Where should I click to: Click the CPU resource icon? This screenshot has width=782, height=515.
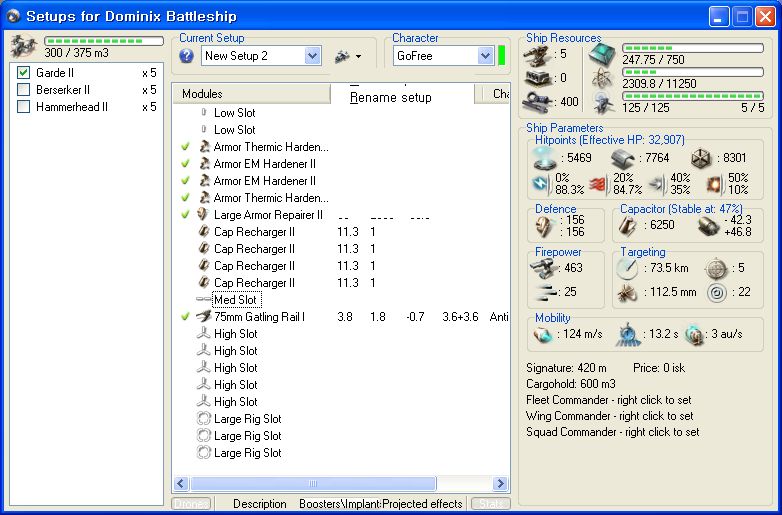point(604,55)
